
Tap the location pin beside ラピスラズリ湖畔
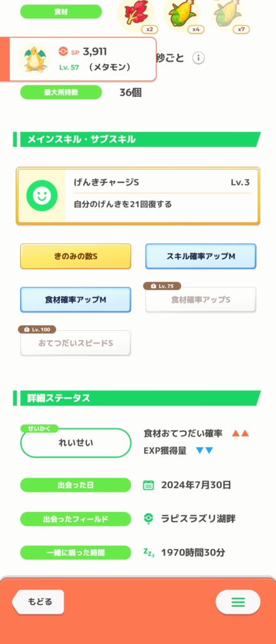(x=148, y=519)
